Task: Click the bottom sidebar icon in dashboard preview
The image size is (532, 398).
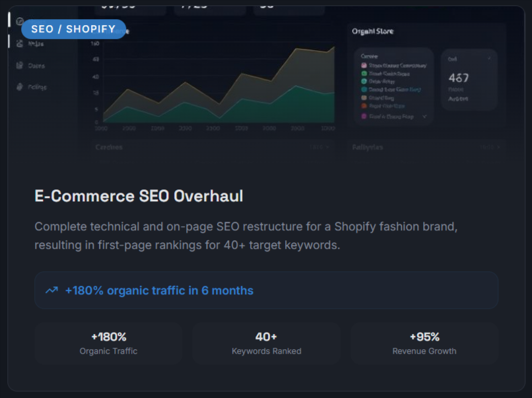Action: (20, 87)
